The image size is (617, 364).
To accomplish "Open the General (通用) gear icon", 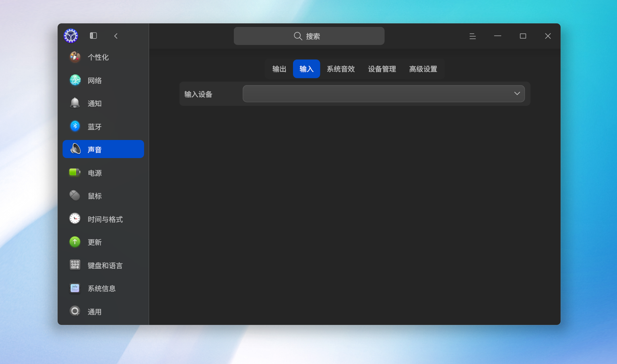I will point(75,311).
